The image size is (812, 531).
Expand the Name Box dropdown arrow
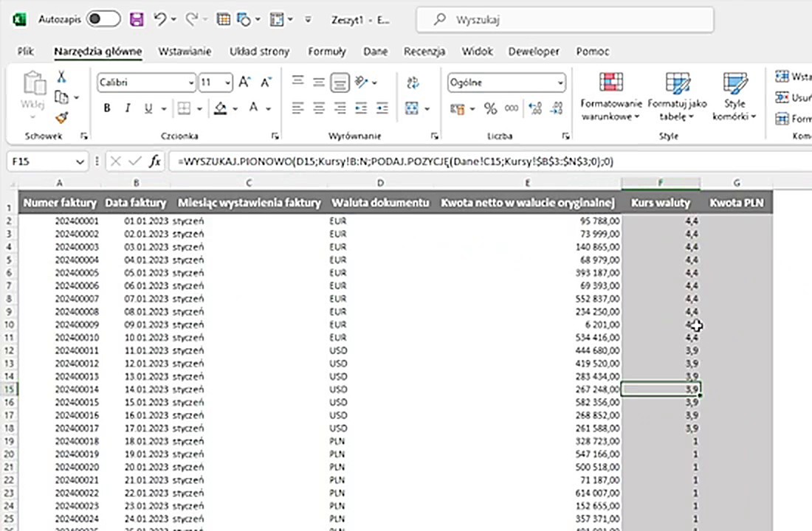coord(80,161)
